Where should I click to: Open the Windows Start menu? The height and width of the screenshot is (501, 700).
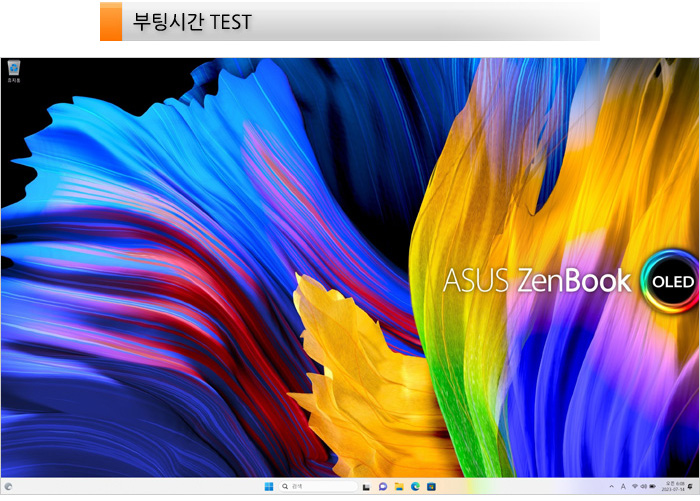point(269,487)
